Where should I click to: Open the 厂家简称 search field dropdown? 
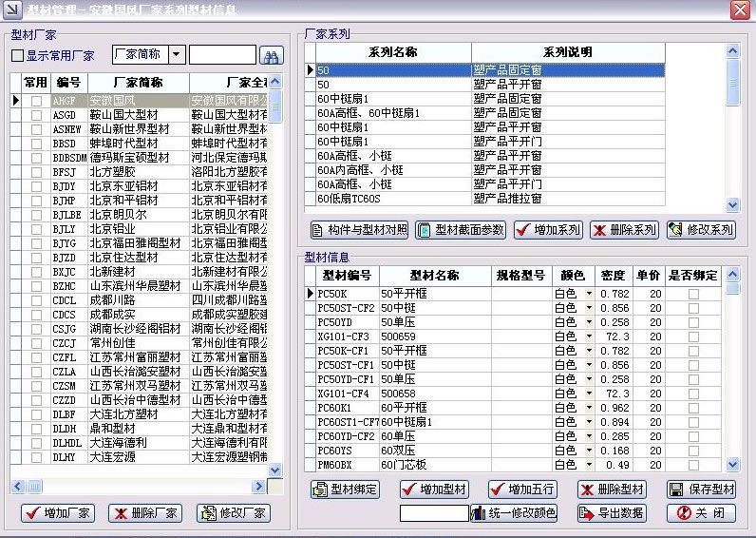pos(177,54)
